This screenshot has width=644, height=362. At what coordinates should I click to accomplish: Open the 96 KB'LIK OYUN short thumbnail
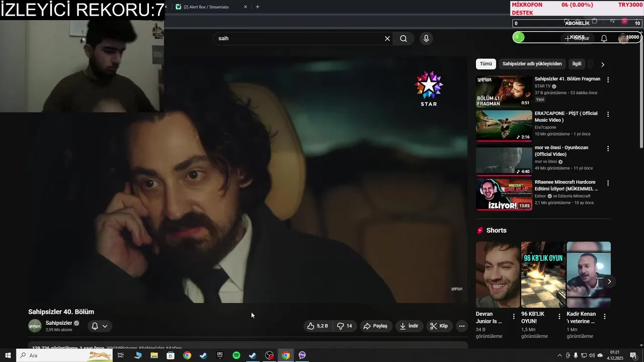pyautogui.click(x=543, y=275)
